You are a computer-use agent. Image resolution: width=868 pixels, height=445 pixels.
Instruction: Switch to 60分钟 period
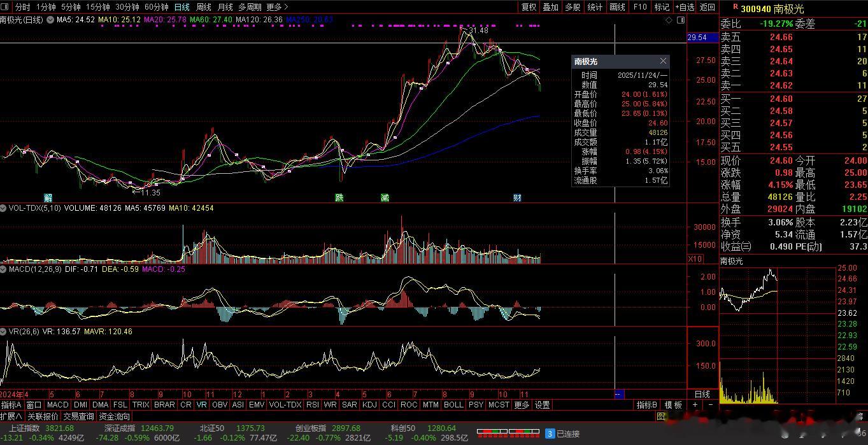coord(156,7)
